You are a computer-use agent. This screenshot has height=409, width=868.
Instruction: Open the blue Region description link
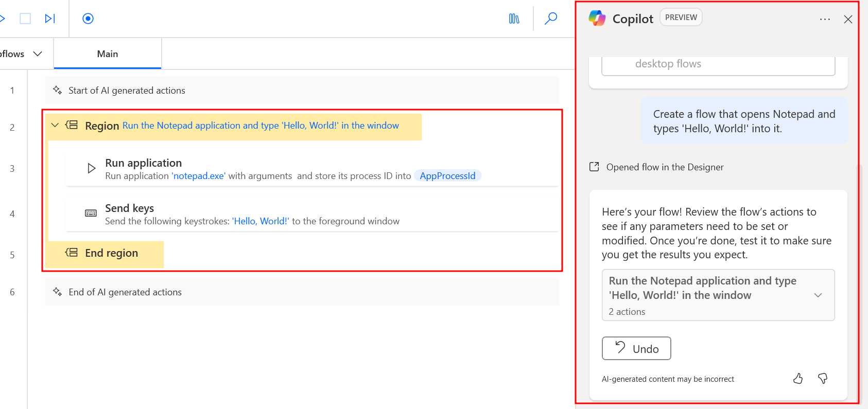pos(261,126)
